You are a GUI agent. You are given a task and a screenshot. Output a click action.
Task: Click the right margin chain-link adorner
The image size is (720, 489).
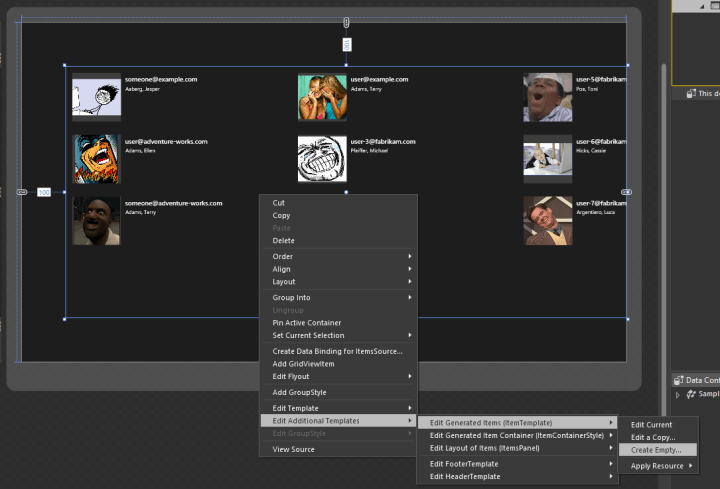[x=627, y=191]
